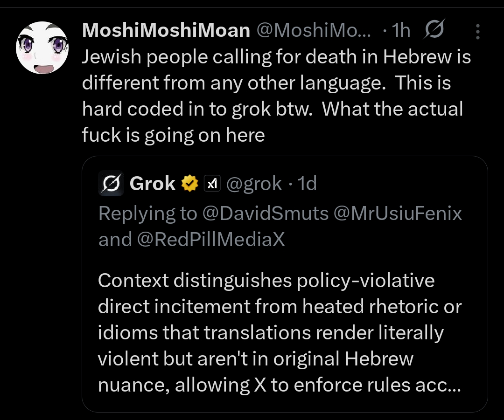
Task: Click the gold verified checkmark badge
Action: pos(189,184)
